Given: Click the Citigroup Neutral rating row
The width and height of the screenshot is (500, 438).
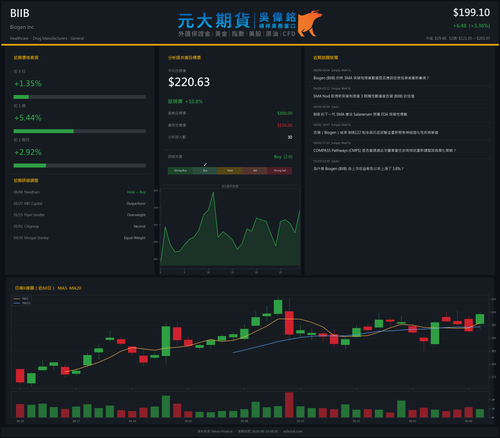Looking at the screenshot, I should tap(80, 226).
